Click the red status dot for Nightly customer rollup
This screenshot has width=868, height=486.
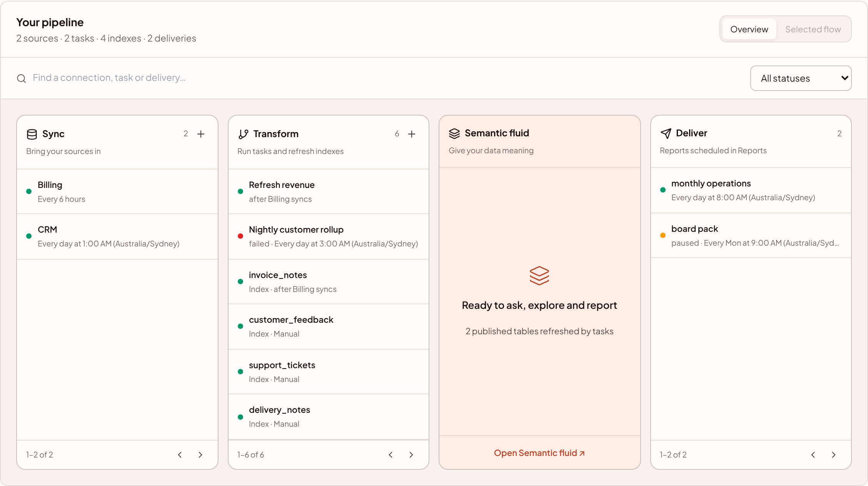pyautogui.click(x=240, y=236)
